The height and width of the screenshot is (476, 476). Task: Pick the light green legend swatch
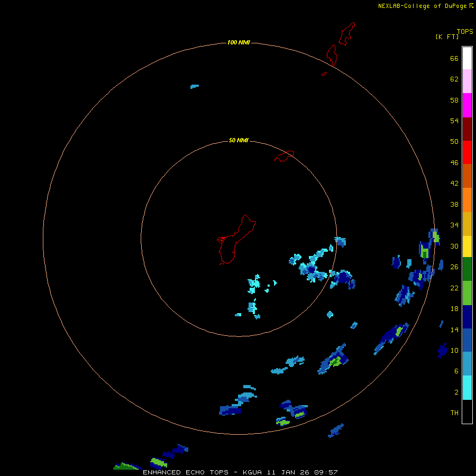pyautogui.click(x=467, y=292)
